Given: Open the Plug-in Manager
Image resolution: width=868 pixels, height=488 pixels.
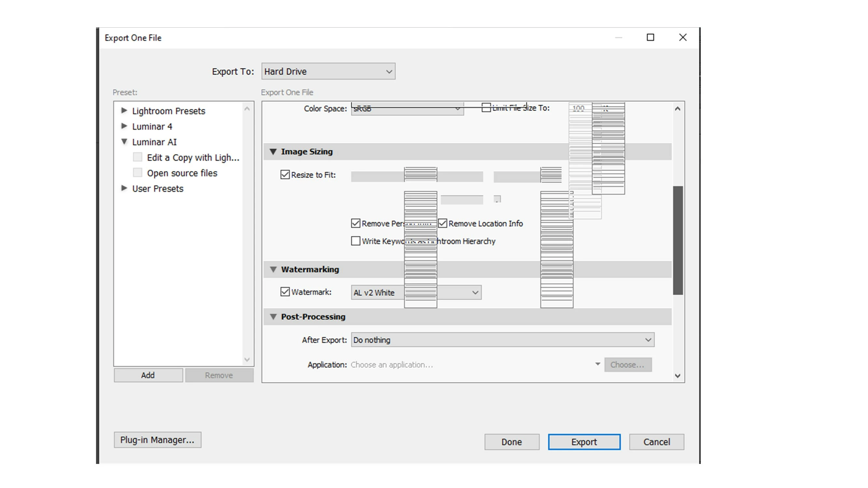Looking at the screenshot, I should pos(157,440).
